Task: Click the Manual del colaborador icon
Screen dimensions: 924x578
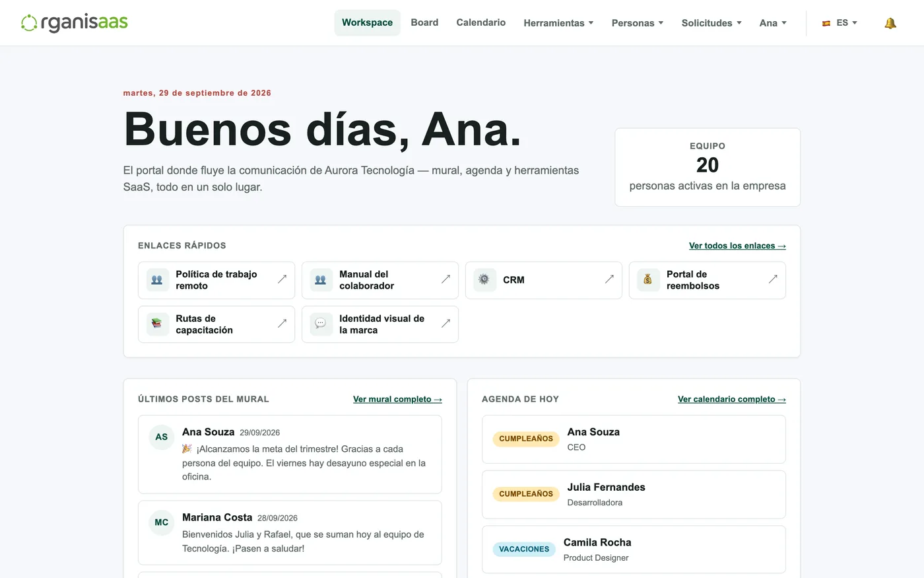Action: pyautogui.click(x=321, y=280)
